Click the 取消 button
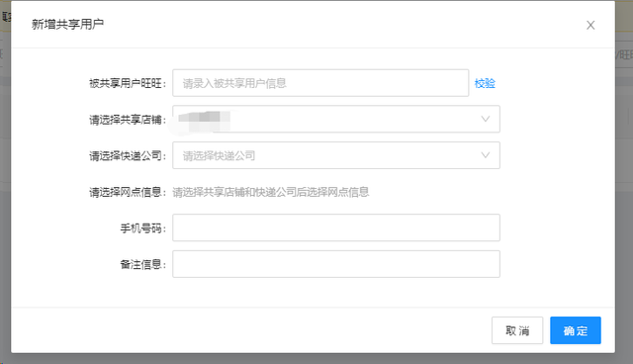 (517, 330)
